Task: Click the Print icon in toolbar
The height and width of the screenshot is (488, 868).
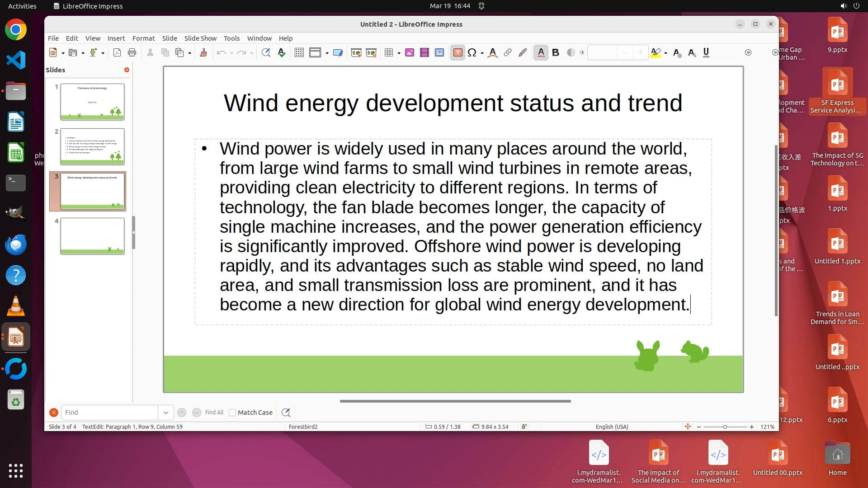Action: click(132, 53)
